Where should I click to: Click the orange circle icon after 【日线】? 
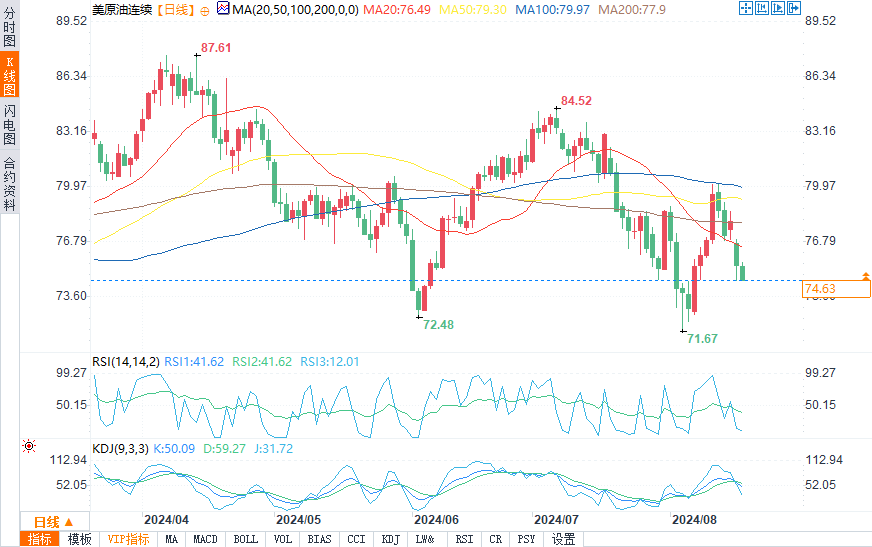tap(205, 11)
